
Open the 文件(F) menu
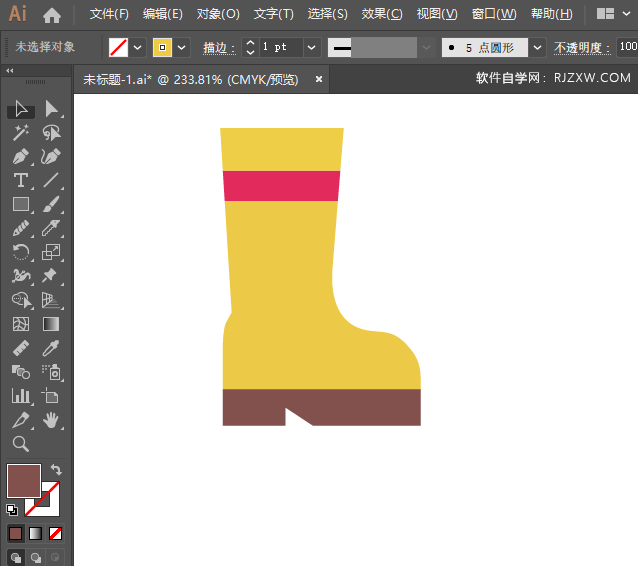[109, 14]
